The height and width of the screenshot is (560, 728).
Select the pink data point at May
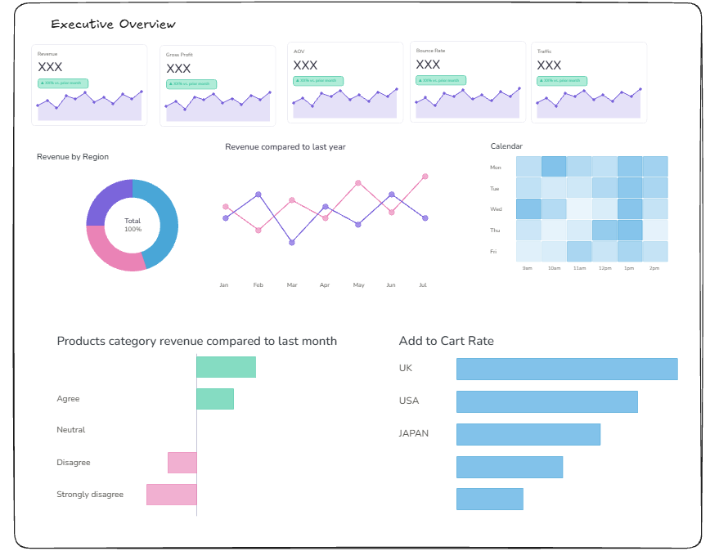[358, 183]
